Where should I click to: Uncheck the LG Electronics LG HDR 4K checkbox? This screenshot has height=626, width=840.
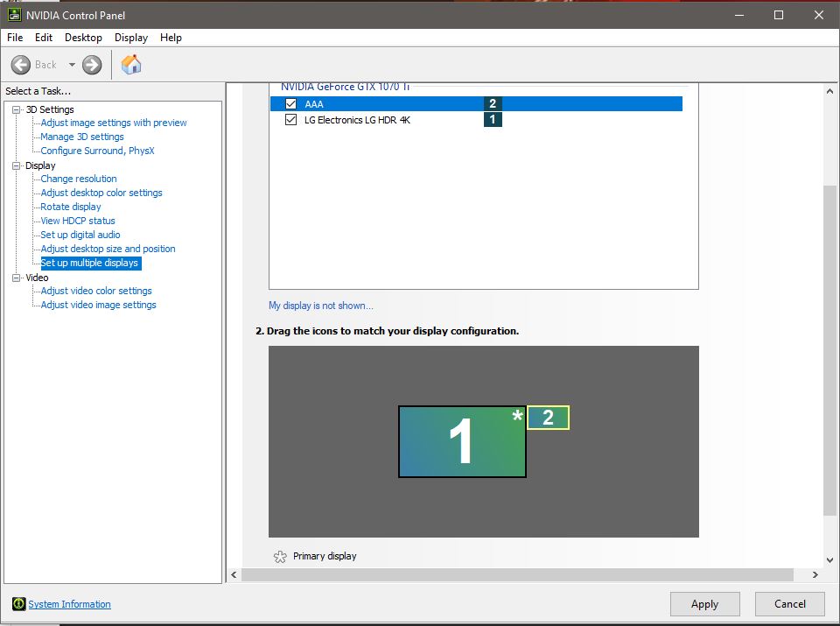tap(290, 120)
